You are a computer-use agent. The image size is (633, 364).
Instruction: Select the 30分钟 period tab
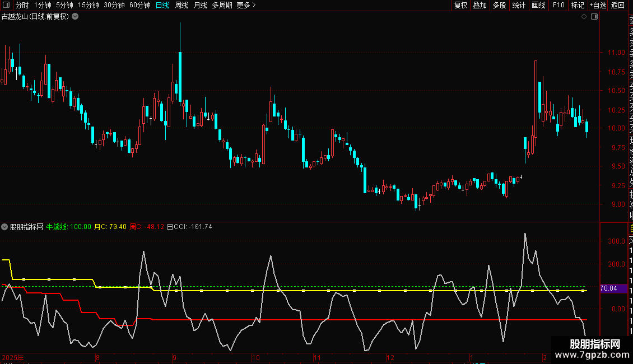pyautogui.click(x=114, y=5)
